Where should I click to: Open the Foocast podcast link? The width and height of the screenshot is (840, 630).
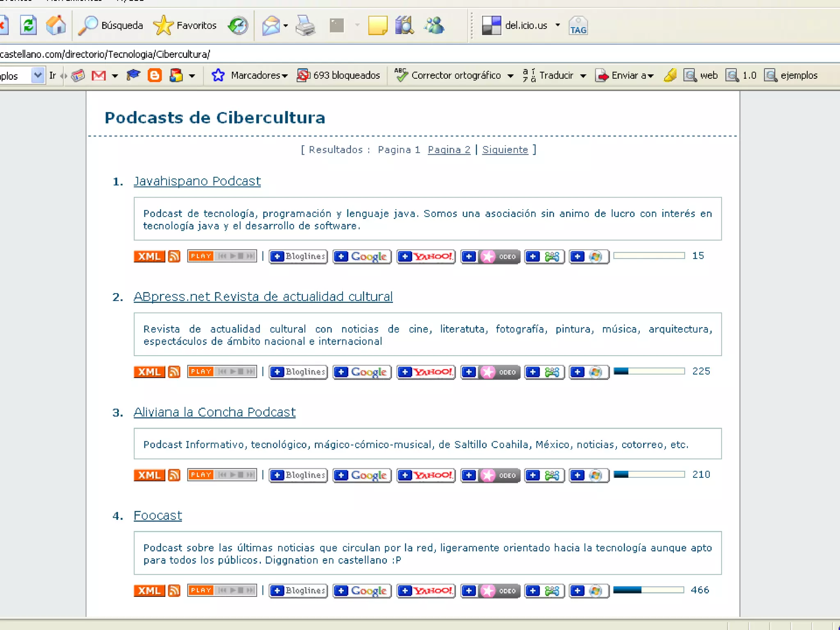[157, 516]
